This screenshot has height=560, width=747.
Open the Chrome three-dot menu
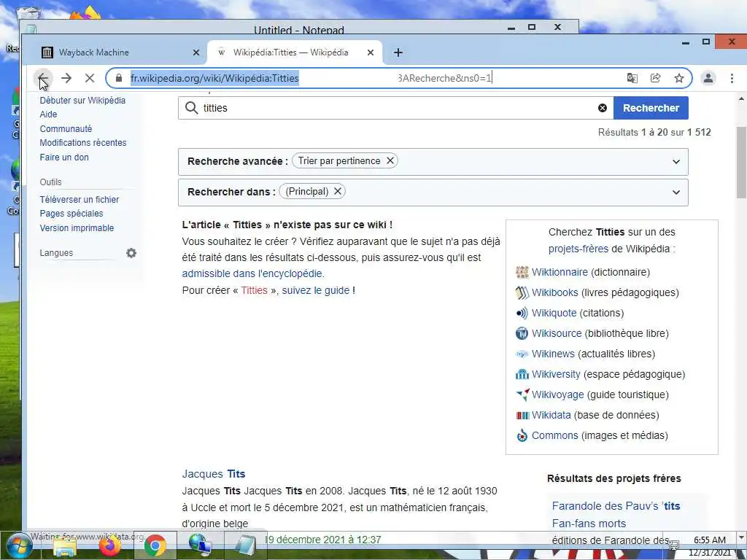point(732,78)
